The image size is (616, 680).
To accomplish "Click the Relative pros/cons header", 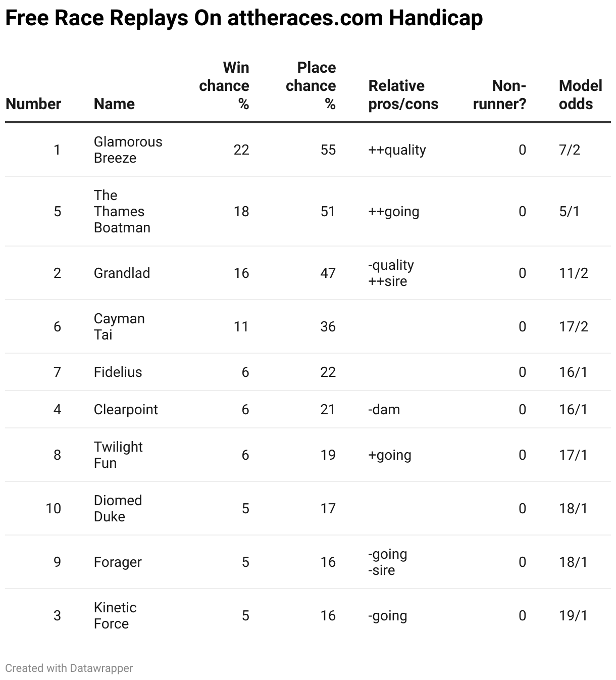I will (403, 94).
